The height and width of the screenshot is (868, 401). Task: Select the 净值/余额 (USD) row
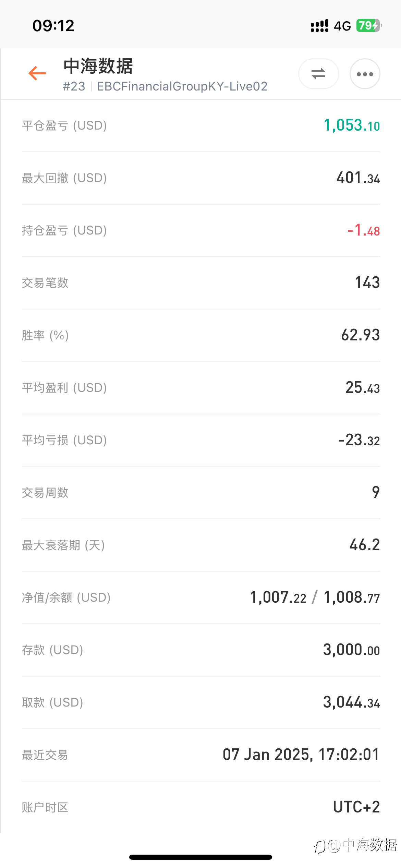click(201, 598)
